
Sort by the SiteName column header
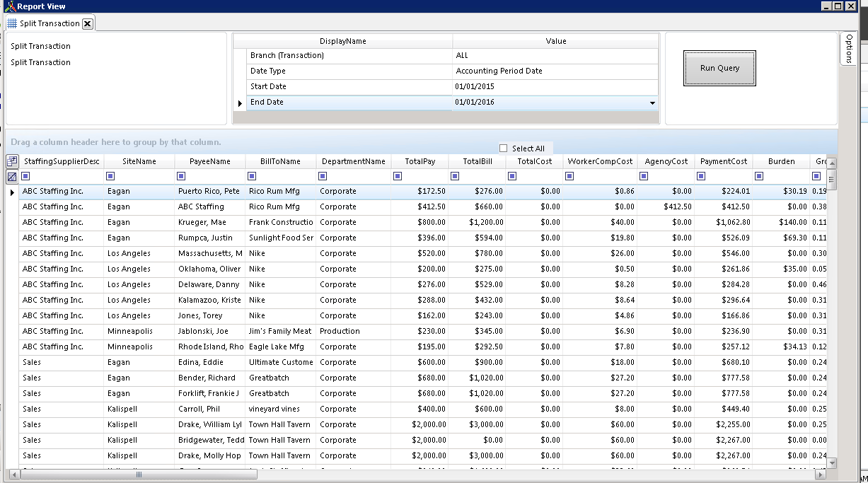(139, 162)
